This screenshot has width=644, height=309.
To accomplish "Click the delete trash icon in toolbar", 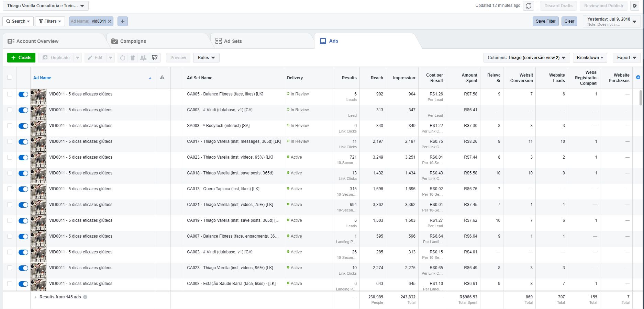I will pyautogui.click(x=133, y=58).
